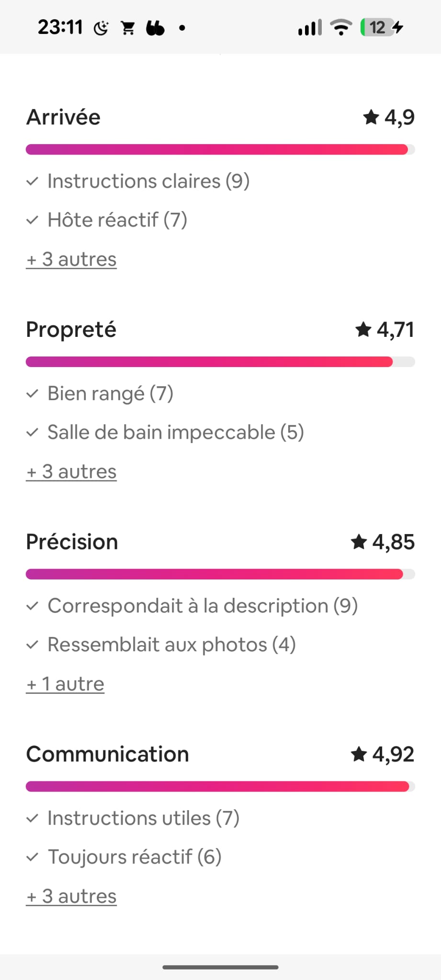Select the Arrivée section heading

(x=63, y=117)
